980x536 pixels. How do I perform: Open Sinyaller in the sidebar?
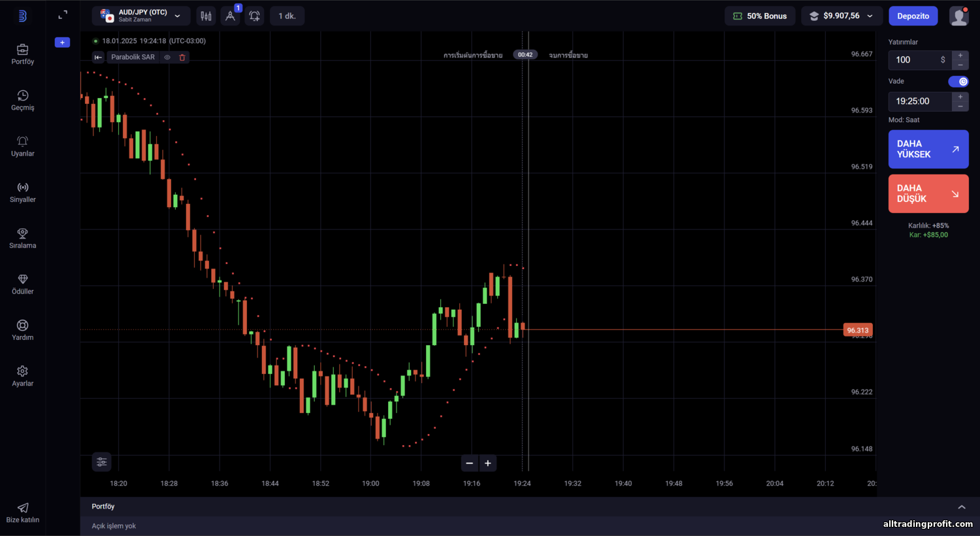click(23, 193)
